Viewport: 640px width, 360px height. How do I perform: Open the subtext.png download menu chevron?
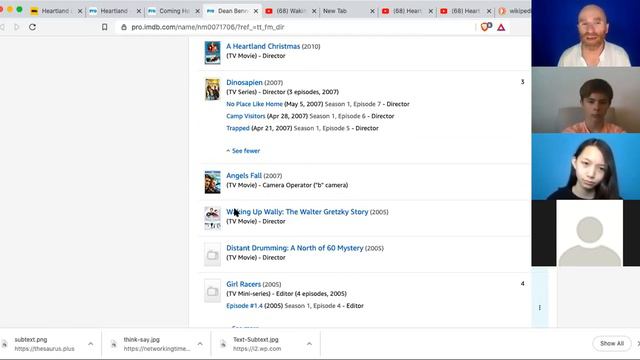[x=90, y=344]
